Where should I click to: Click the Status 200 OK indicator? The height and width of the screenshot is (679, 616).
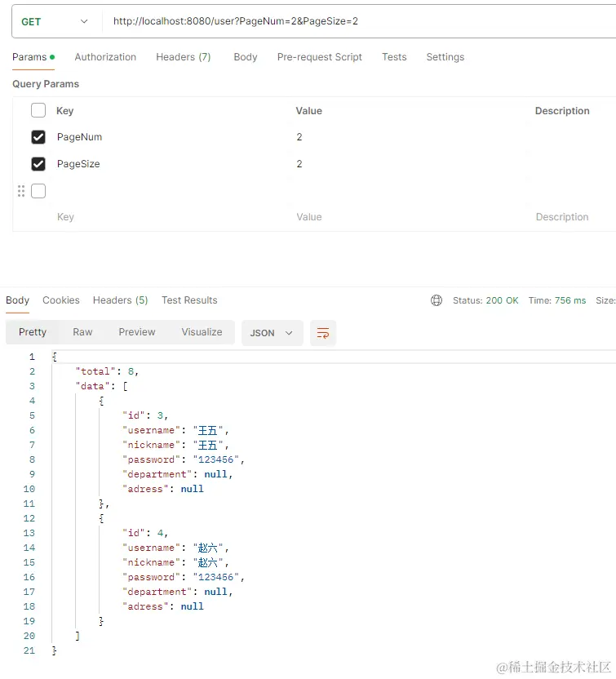point(485,300)
